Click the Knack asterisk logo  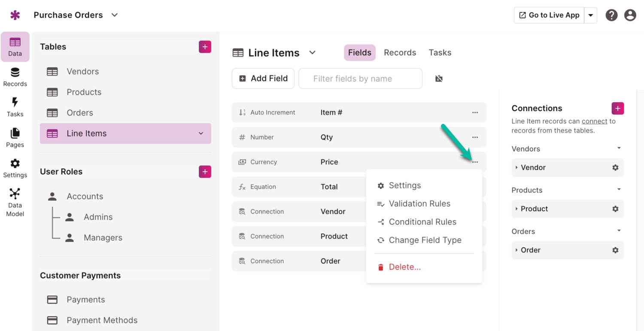pos(15,15)
